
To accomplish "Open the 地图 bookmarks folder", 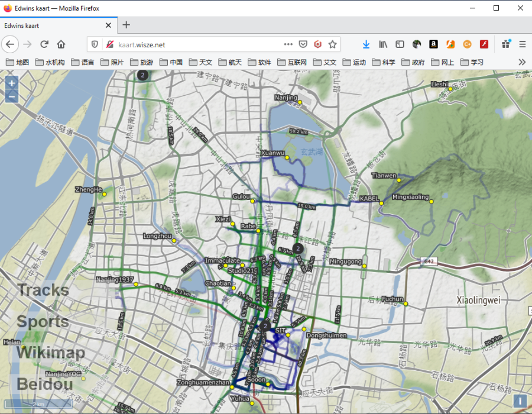I will tap(18, 62).
